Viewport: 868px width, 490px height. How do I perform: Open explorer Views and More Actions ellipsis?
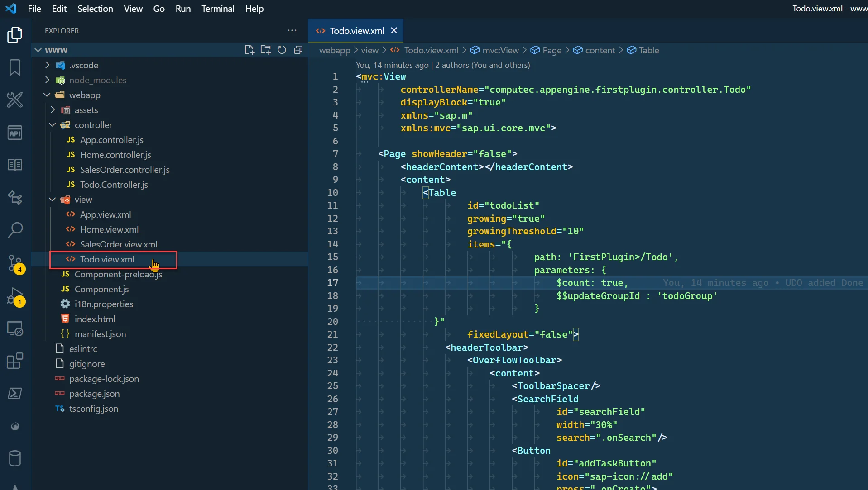[292, 30]
